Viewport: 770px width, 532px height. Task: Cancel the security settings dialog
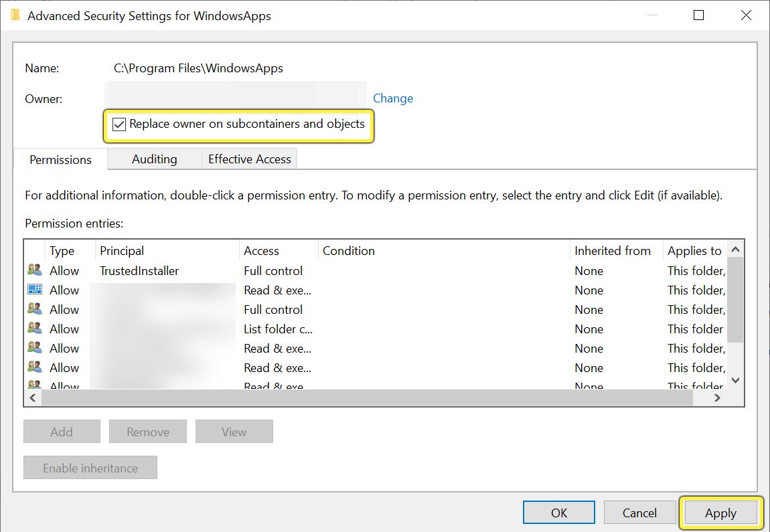point(639,513)
